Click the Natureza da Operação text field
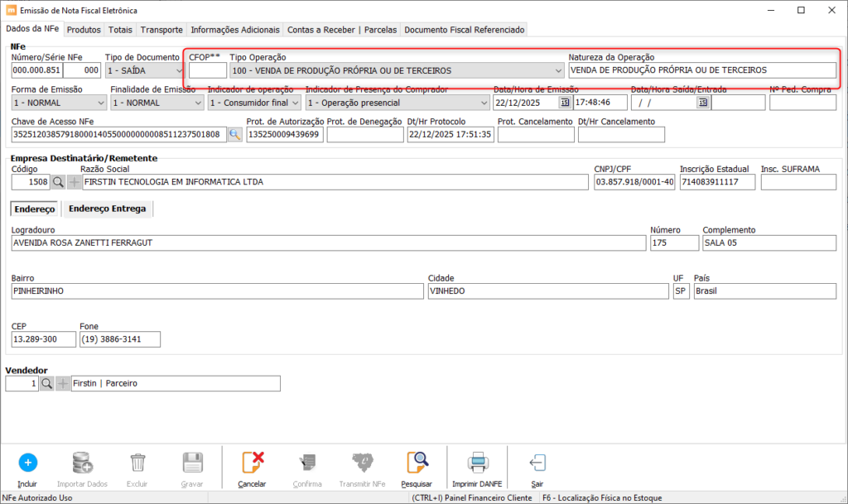Screen dimensions: 848x504 (702, 71)
